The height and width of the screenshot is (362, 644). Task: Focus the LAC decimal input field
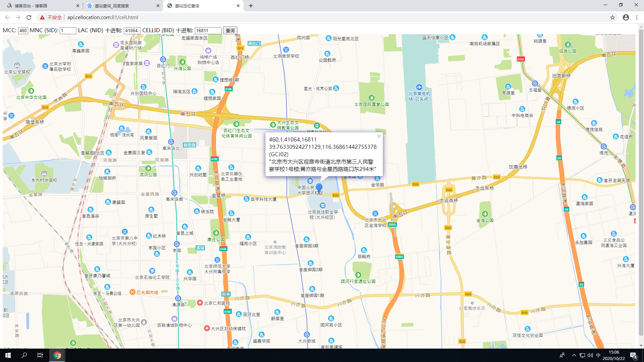click(132, 31)
